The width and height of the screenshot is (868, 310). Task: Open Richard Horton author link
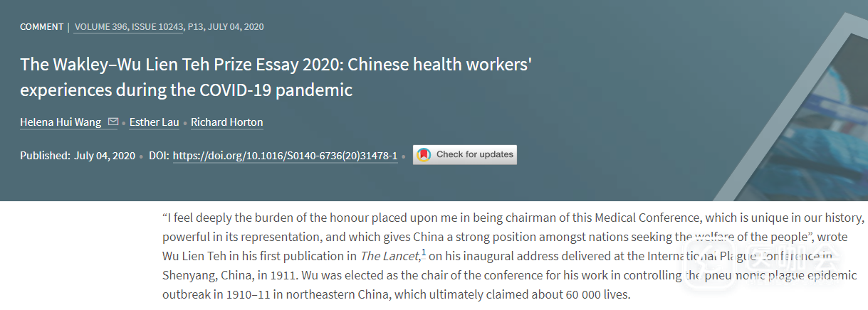[x=226, y=122]
